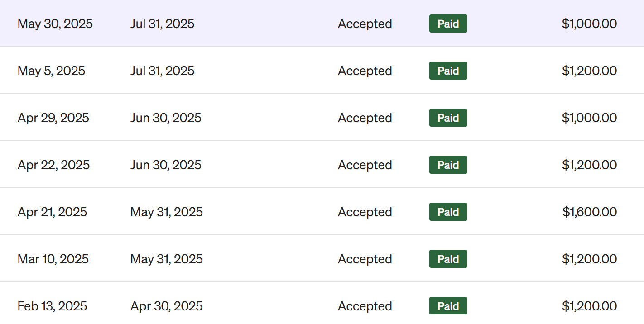644x324 pixels.
Task: Select the row dated Apr 29, 2025
Action: click(x=53, y=118)
